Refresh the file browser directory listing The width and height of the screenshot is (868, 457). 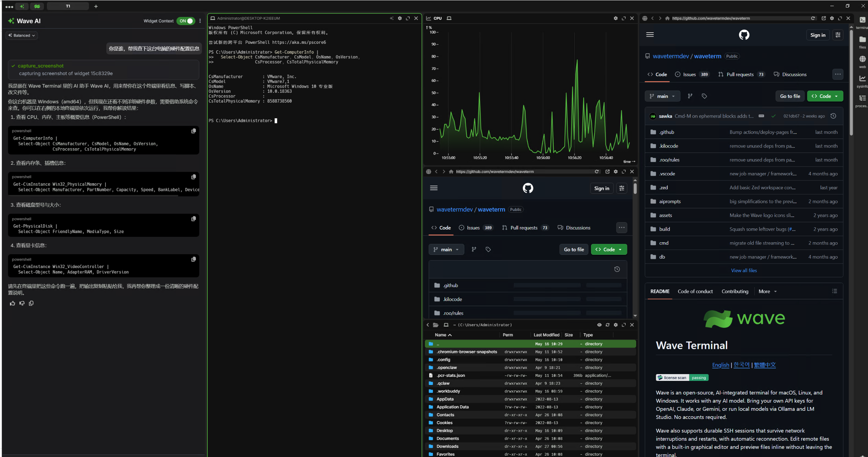coord(608,325)
